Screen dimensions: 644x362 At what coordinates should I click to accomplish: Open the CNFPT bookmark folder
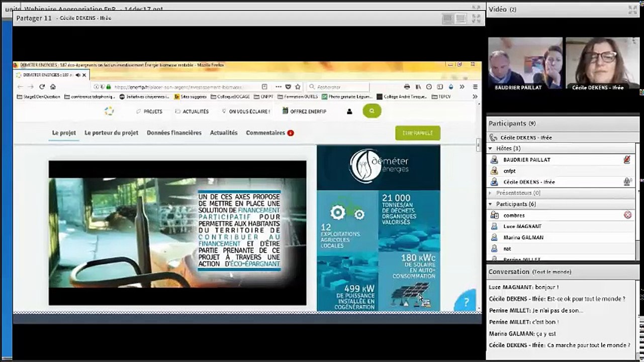tap(263, 97)
